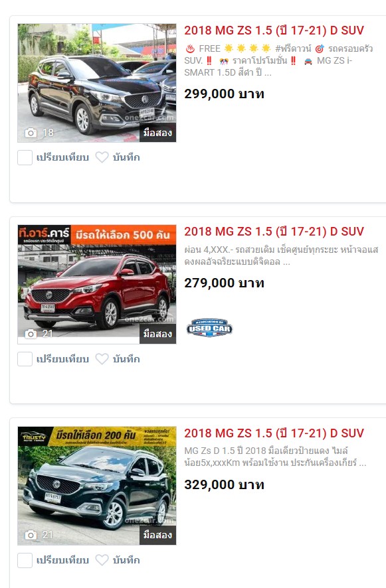Screen dimensions: 386x588
Task: Open second 2018 MG ZS listing title
Action: [274, 232]
